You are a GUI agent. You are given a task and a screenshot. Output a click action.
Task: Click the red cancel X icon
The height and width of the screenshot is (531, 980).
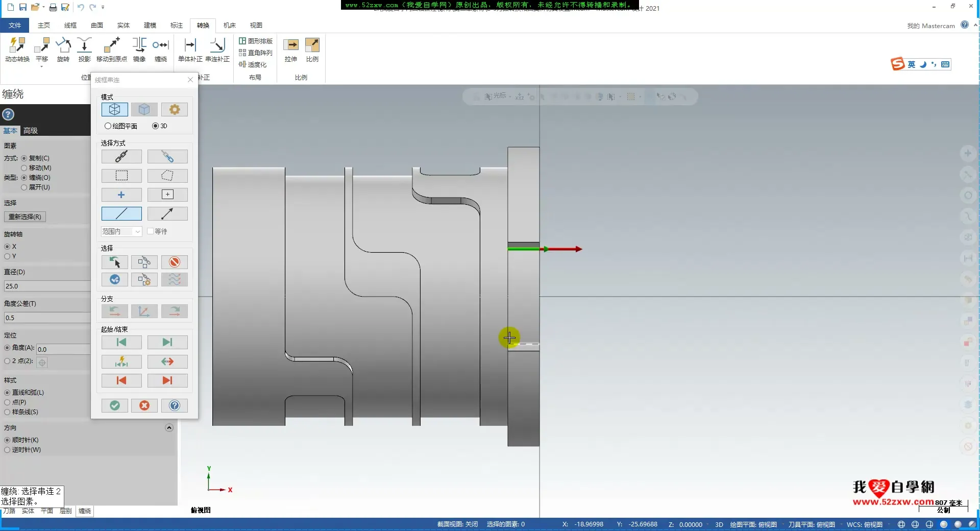click(x=144, y=405)
